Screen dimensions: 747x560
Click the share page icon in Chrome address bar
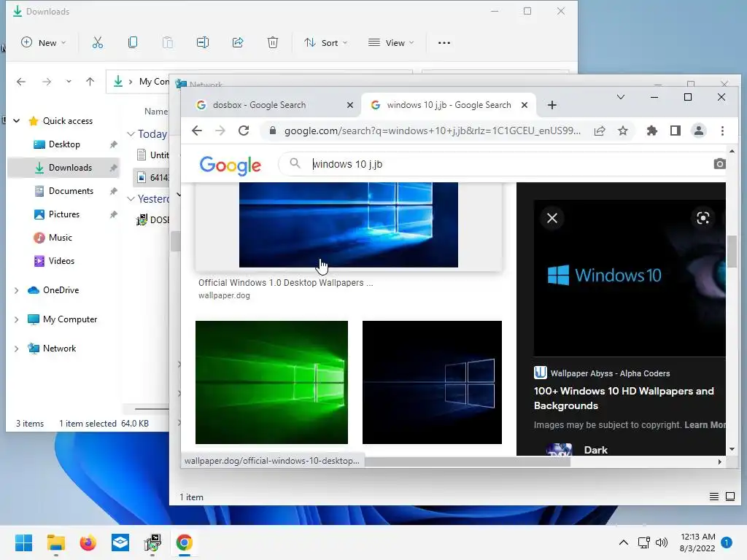point(600,131)
